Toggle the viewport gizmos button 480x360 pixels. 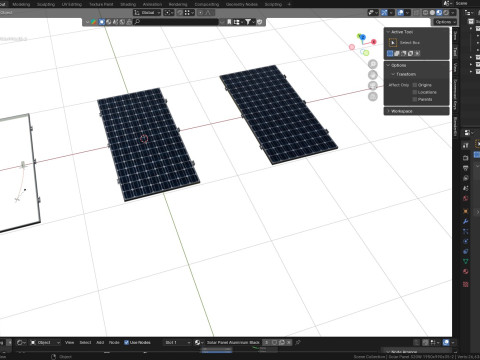click(x=384, y=13)
